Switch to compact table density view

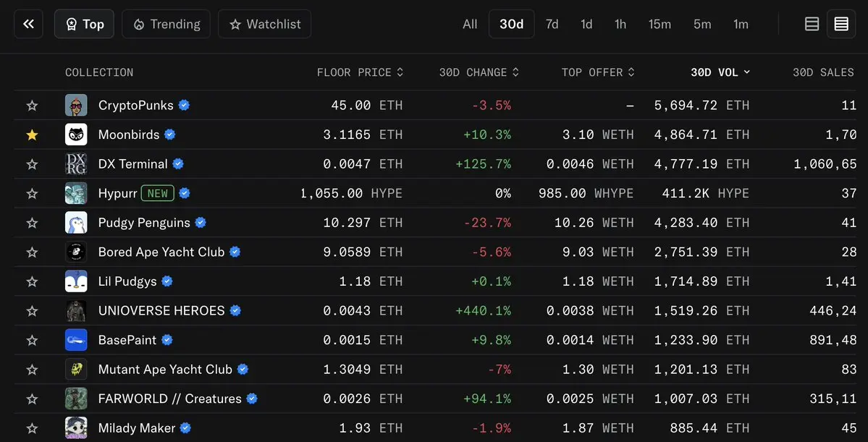[x=841, y=24]
